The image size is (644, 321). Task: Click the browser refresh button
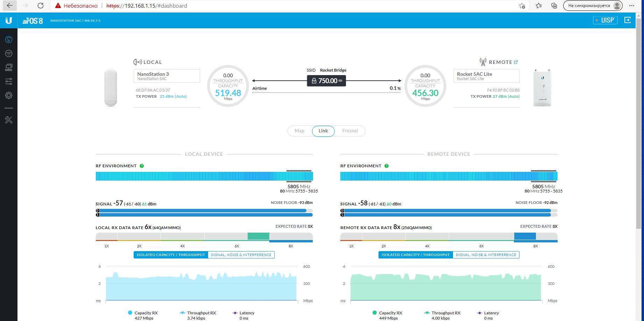pos(41,6)
